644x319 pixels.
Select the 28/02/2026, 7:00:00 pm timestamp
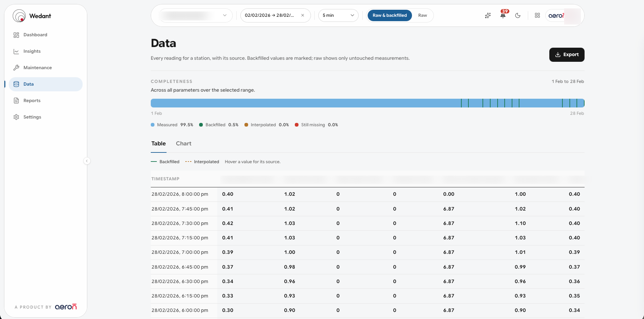pos(180,252)
